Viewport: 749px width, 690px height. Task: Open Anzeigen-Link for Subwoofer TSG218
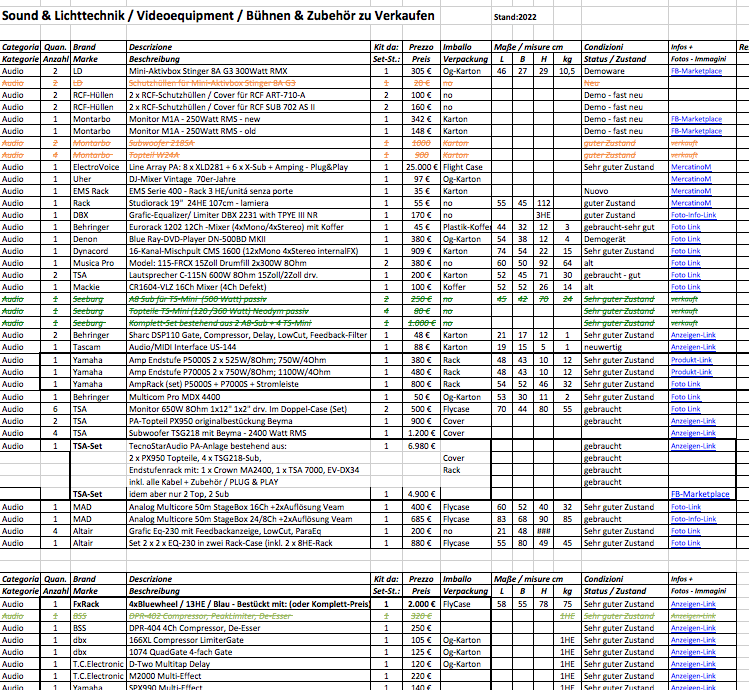(x=693, y=433)
